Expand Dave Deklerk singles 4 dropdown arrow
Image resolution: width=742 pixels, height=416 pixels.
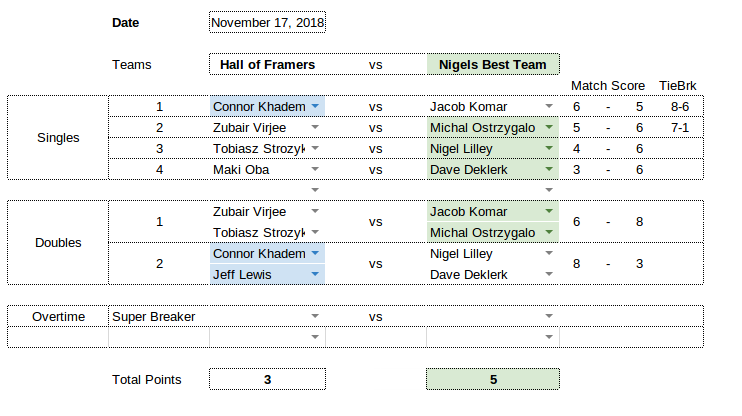tap(549, 169)
